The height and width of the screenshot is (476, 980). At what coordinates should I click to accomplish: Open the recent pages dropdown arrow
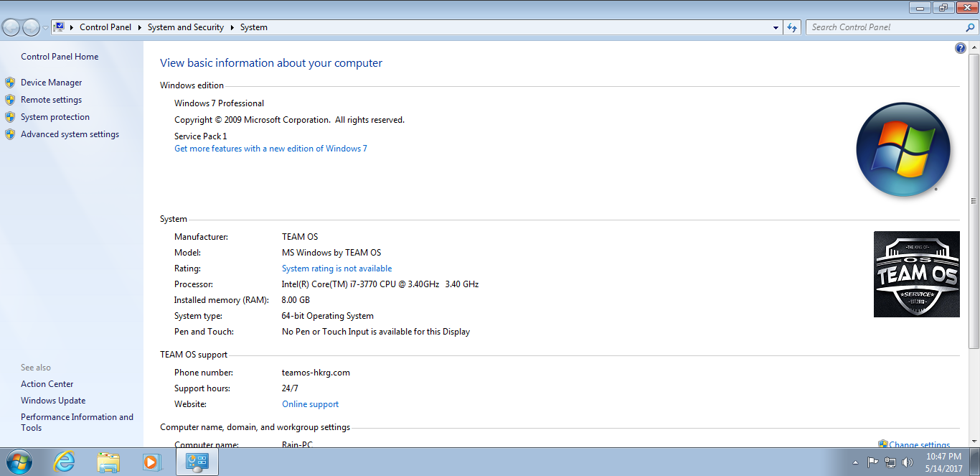[46, 27]
